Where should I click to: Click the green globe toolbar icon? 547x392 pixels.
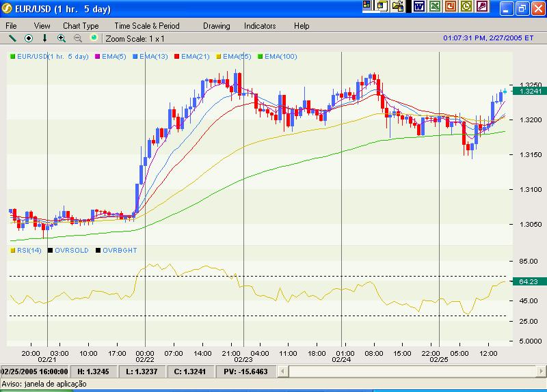coord(94,38)
